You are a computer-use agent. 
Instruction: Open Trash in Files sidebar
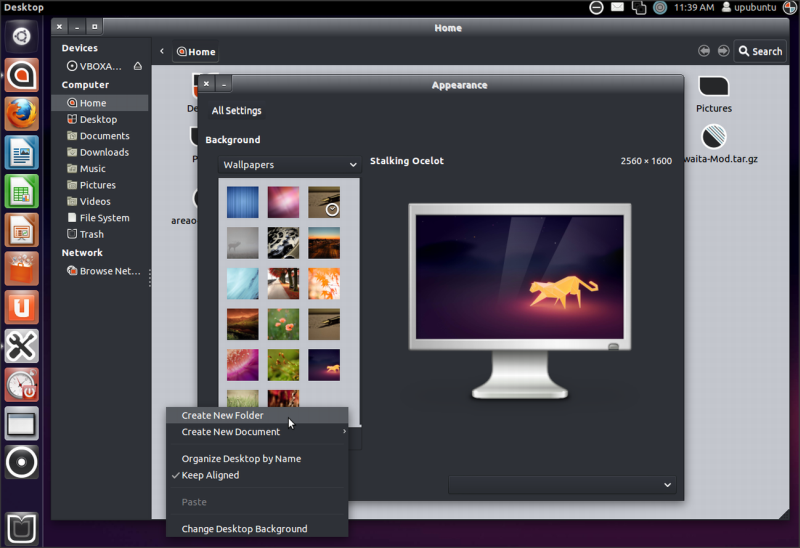pos(100,234)
